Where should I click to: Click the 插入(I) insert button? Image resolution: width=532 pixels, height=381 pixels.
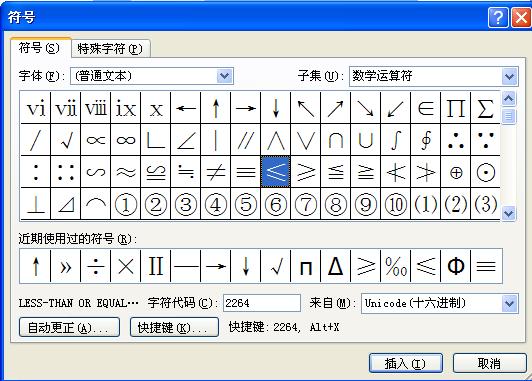405,363
